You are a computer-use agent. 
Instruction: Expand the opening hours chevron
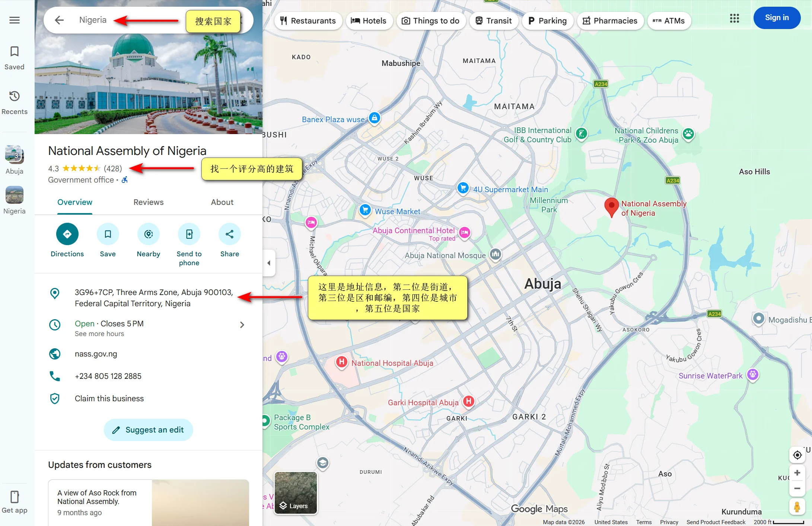coord(242,325)
